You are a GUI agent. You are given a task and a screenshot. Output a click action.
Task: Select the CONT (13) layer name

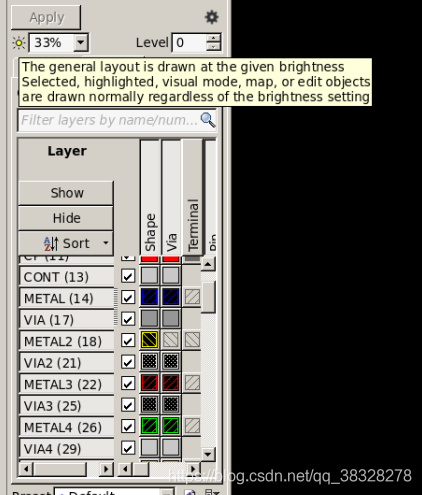(67, 277)
